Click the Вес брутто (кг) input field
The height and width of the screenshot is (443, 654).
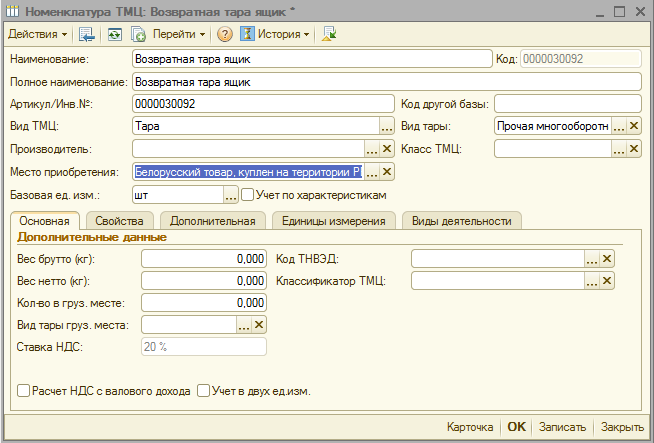coord(204,258)
